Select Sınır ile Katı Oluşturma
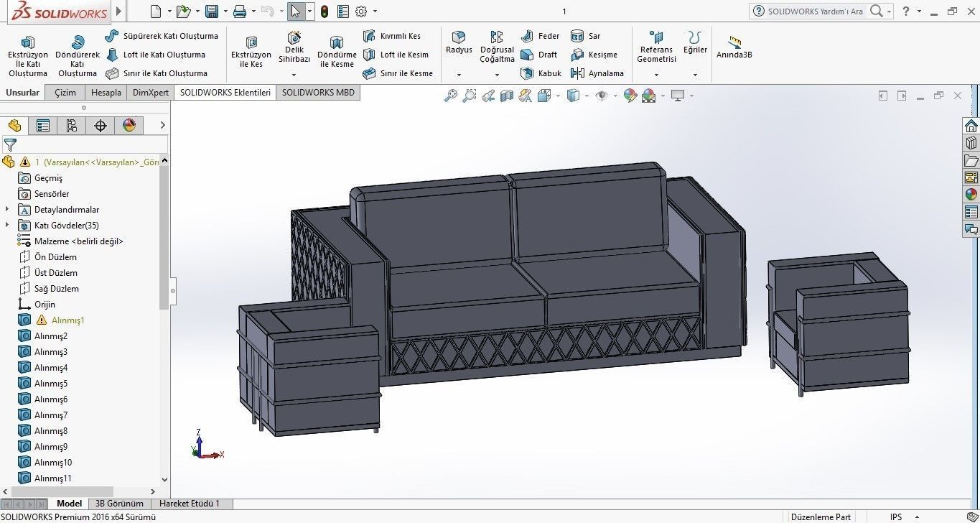 pos(157,73)
